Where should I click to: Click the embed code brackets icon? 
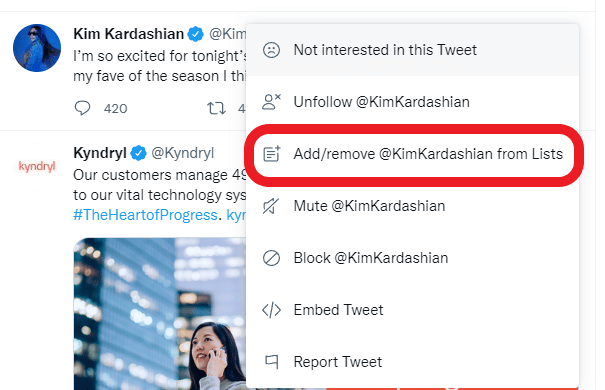271,310
